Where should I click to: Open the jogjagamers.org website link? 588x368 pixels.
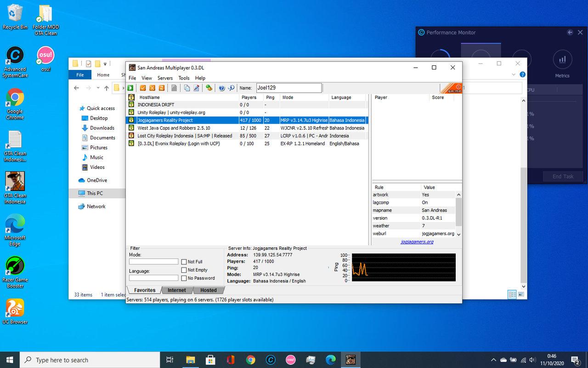click(417, 241)
